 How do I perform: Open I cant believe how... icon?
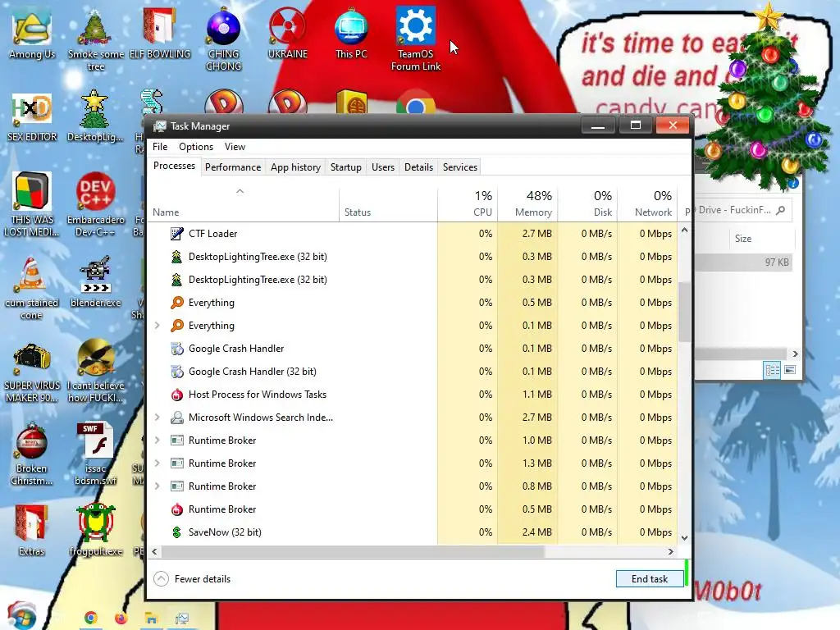(x=95, y=371)
